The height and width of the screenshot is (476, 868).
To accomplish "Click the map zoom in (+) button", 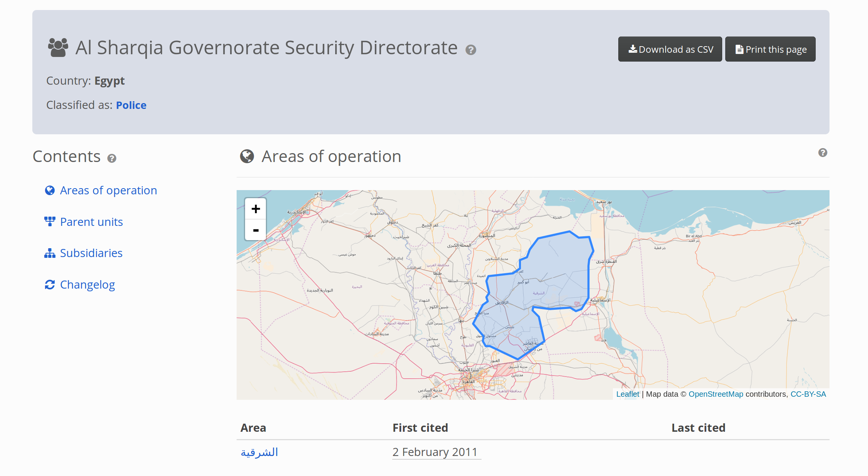I will 255,209.
